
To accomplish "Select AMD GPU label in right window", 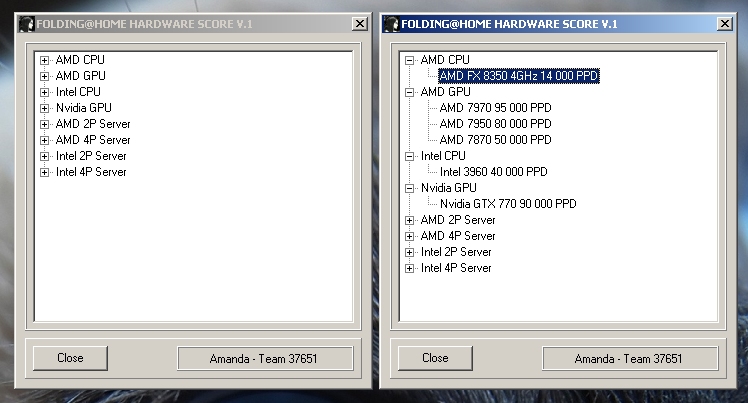I will (x=446, y=92).
